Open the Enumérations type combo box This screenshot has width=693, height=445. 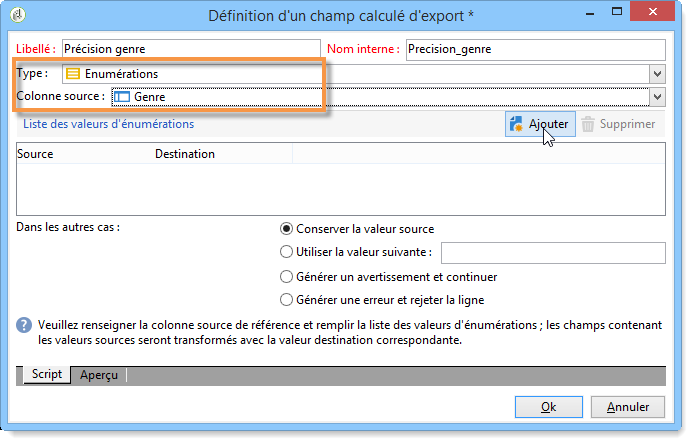(x=364, y=74)
